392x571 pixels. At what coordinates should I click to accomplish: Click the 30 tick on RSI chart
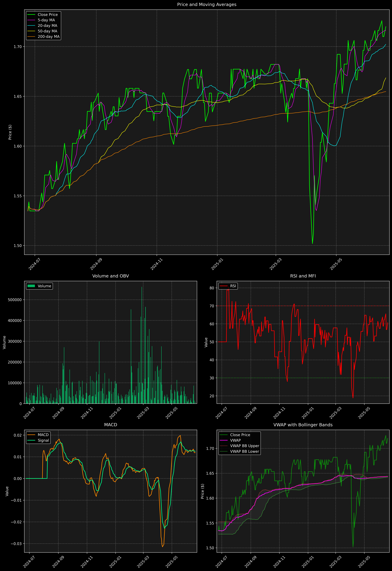(x=212, y=378)
